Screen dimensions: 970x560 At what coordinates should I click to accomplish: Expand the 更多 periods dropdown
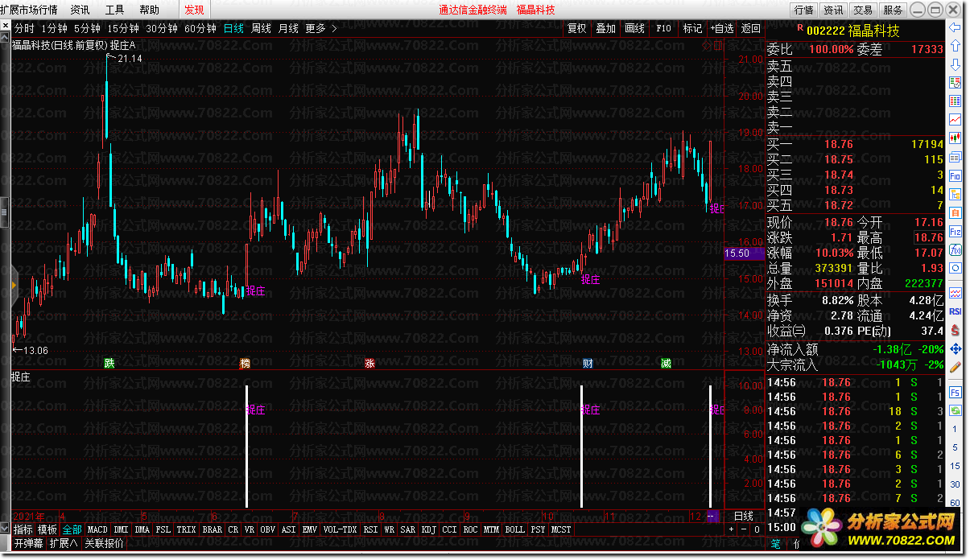tap(321, 28)
